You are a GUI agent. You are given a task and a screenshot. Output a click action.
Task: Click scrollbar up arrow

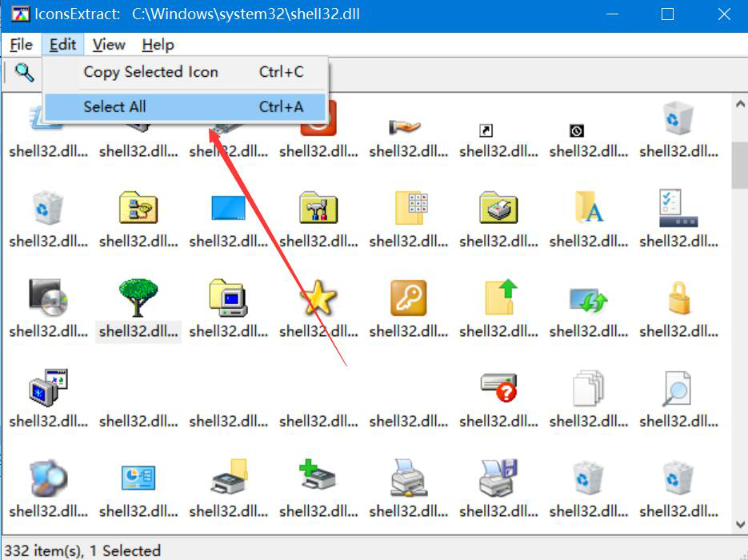[740, 103]
